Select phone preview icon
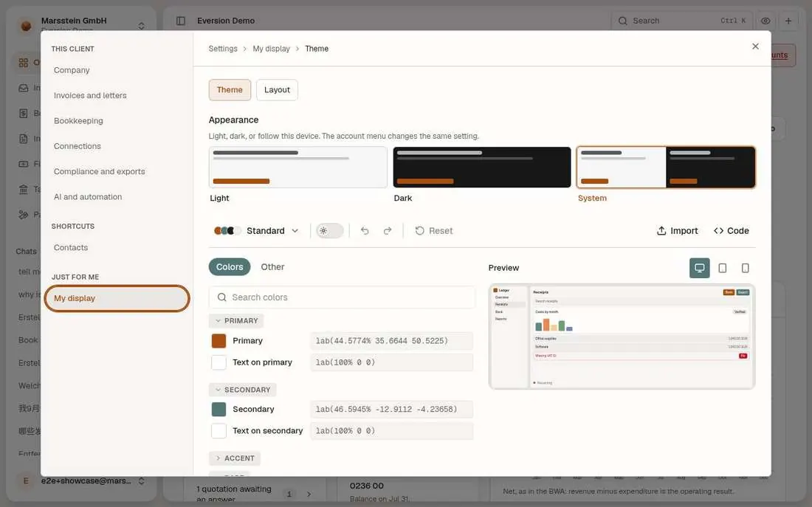Viewport: 812px width, 507px height. click(746, 268)
